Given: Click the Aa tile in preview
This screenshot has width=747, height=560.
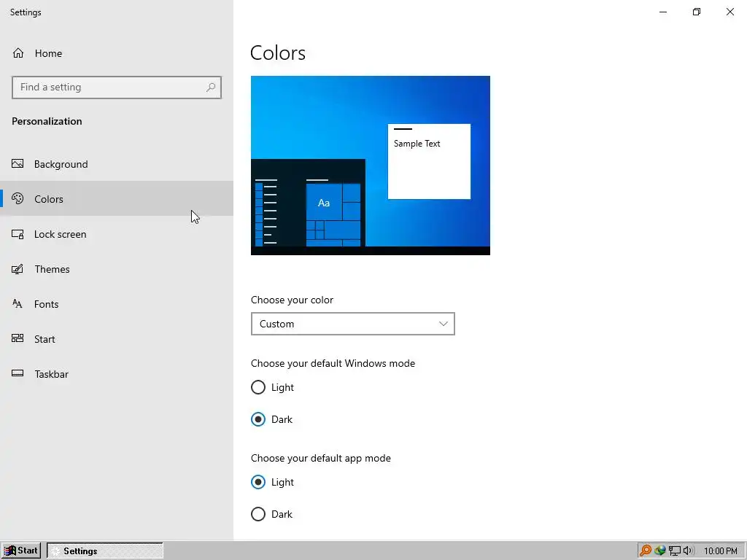Looking at the screenshot, I should tap(324, 203).
